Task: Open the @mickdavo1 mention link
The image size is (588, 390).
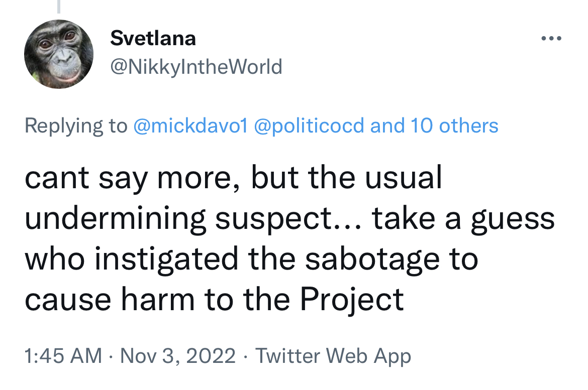Action: point(190,125)
